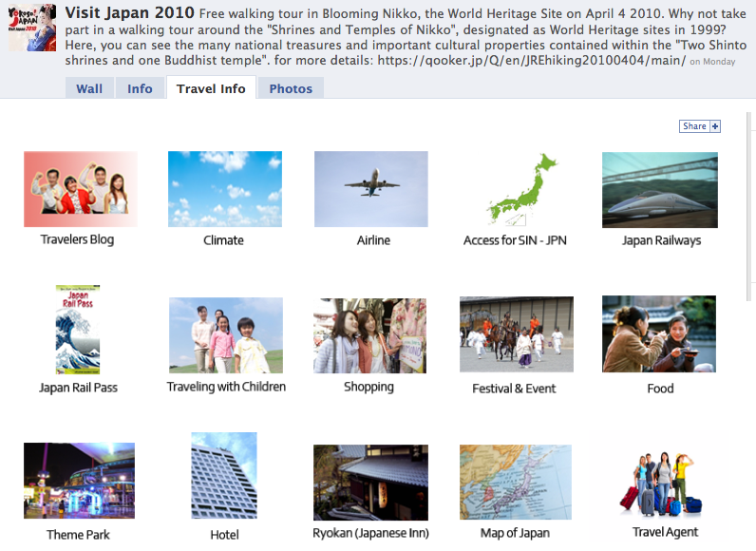Screen dimensions: 756x551
Task: Click the Map of Japan label
Action: [x=515, y=533]
